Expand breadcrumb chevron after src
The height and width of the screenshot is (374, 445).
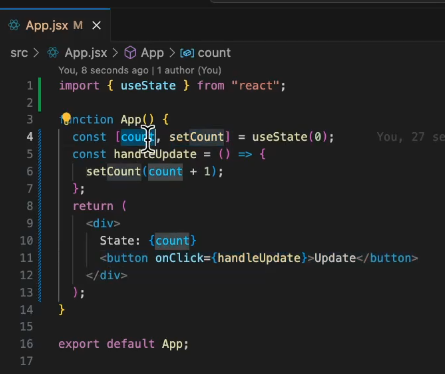pos(36,53)
